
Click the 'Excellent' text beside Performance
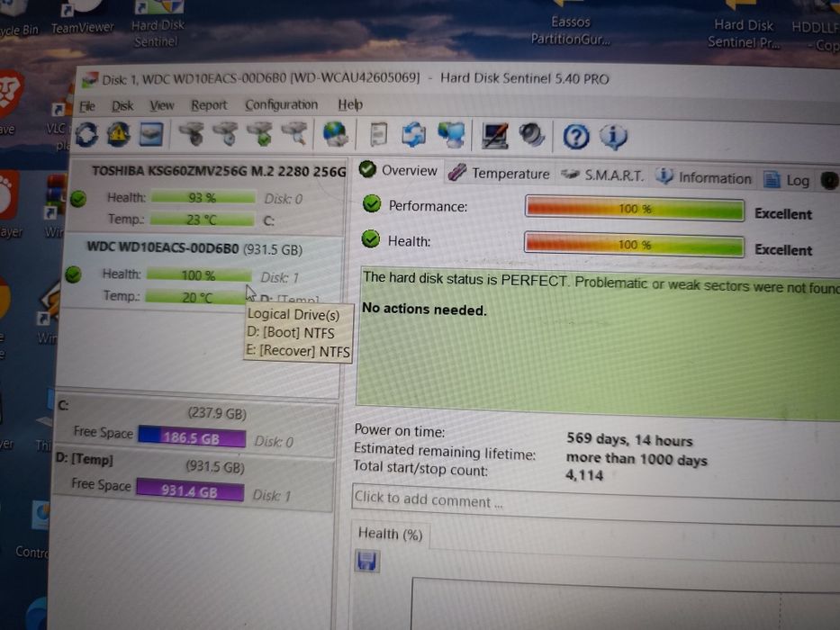(783, 214)
